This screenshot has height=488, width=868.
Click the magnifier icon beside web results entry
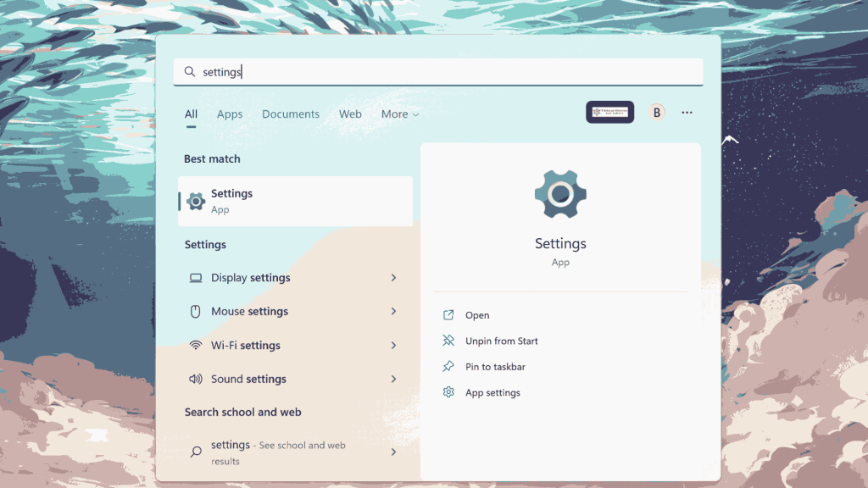(x=196, y=452)
